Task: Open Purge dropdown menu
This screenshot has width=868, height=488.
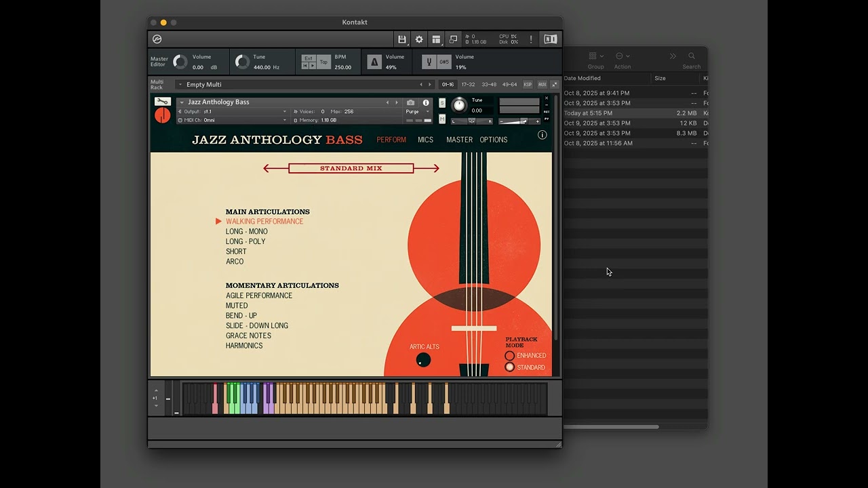Action: (x=418, y=111)
